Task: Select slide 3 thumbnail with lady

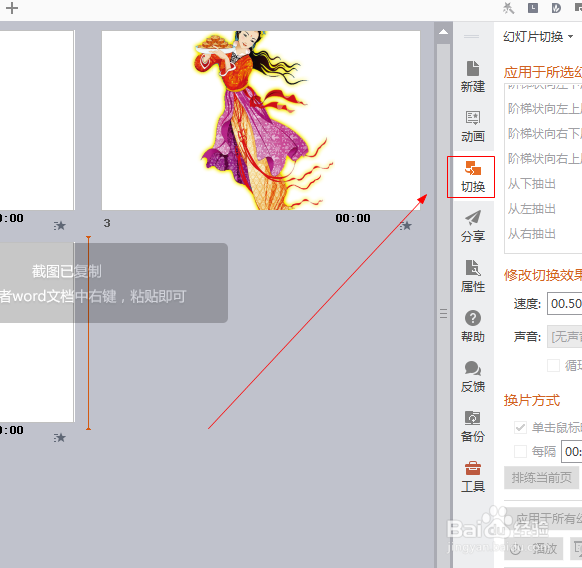Action: click(261, 120)
